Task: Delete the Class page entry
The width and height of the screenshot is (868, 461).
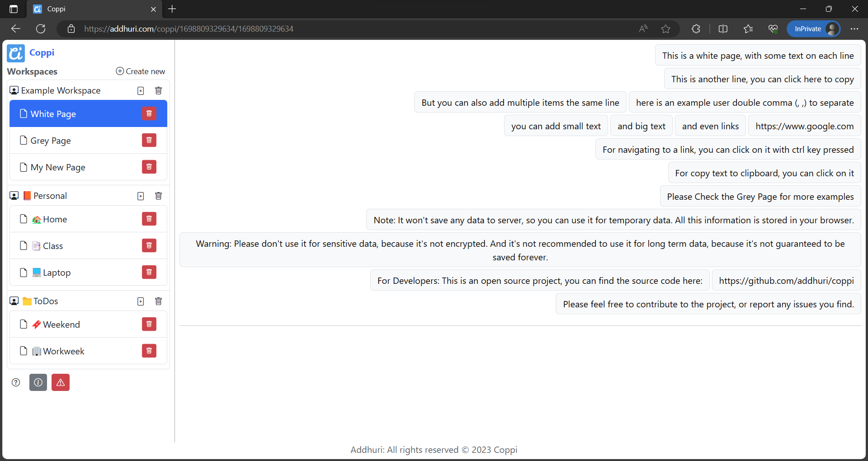Action: pyautogui.click(x=149, y=245)
